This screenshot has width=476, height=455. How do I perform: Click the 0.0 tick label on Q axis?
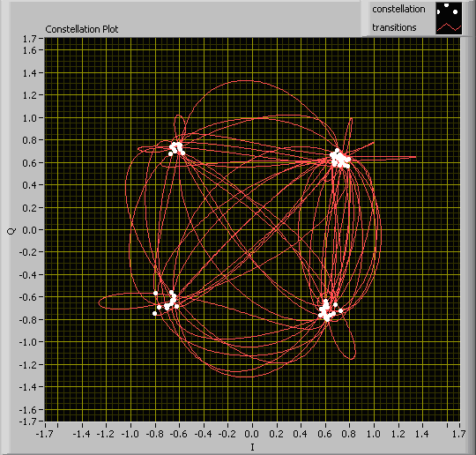click(x=29, y=230)
